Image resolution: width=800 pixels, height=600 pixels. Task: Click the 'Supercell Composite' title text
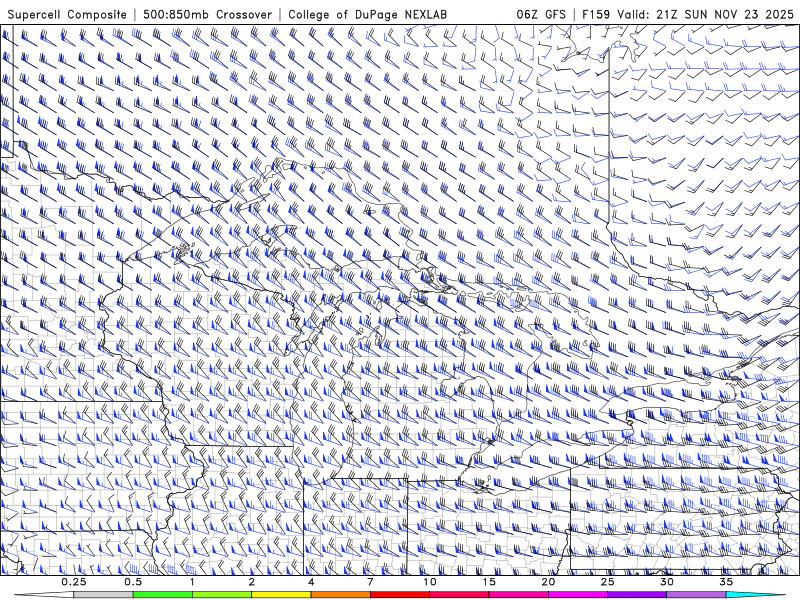[67, 14]
